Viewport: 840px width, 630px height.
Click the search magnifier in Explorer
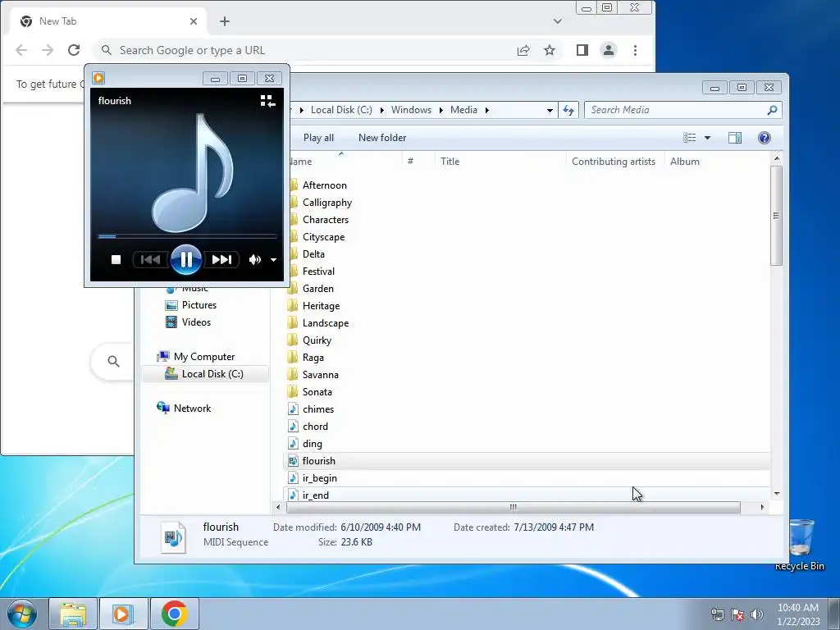(x=772, y=110)
